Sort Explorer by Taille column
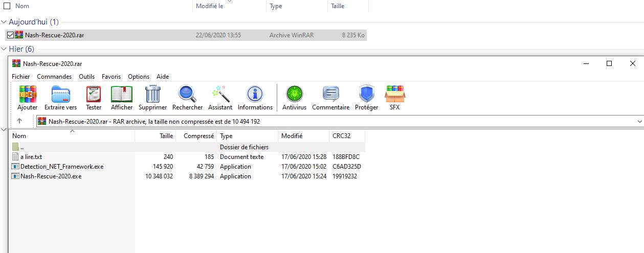The height and width of the screenshot is (253, 644). coord(348,6)
